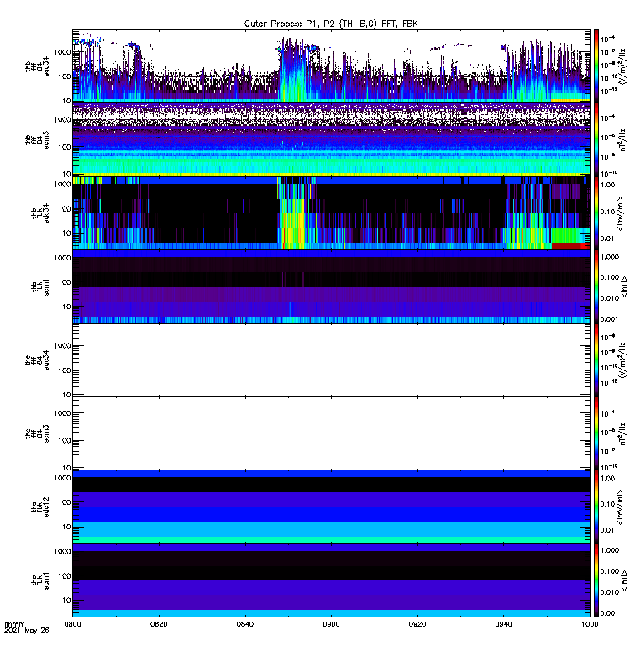Click the color bar beside thb fff scm3 panel

[x=596, y=139]
